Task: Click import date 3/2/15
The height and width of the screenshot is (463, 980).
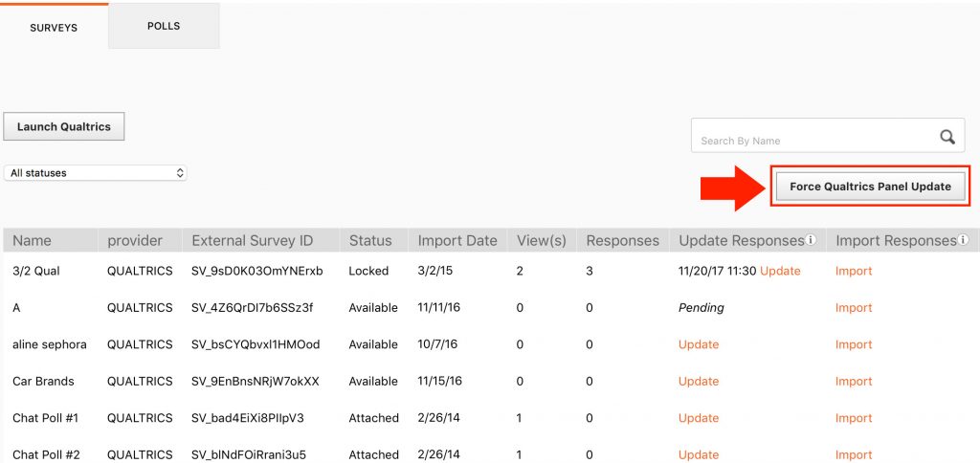Action: (x=435, y=271)
